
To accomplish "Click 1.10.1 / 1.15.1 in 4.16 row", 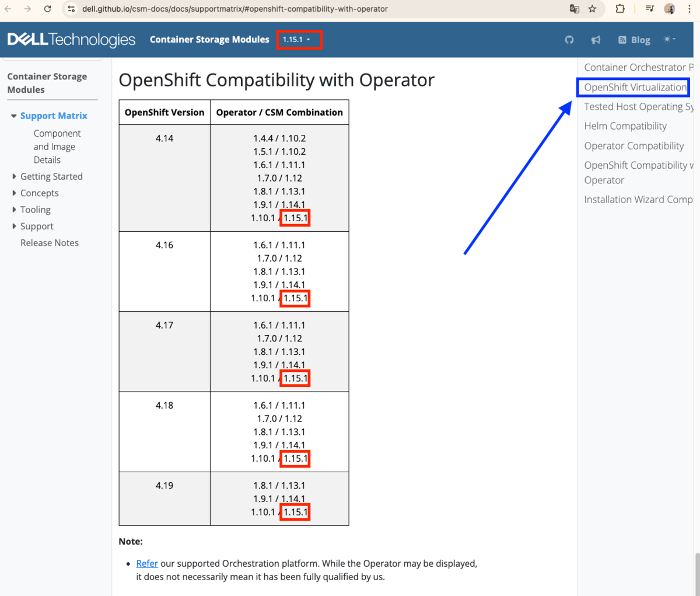I will pyautogui.click(x=279, y=298).
